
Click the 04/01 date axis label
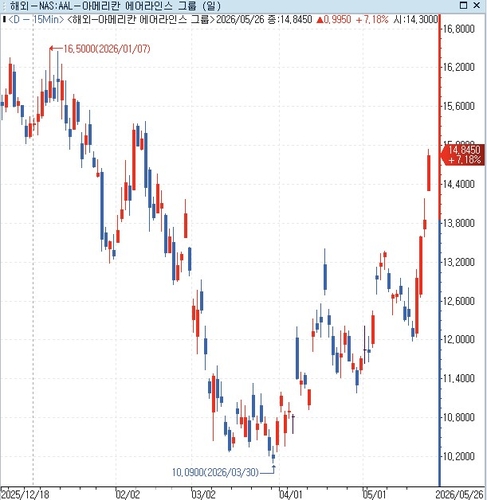coord(291,494)
